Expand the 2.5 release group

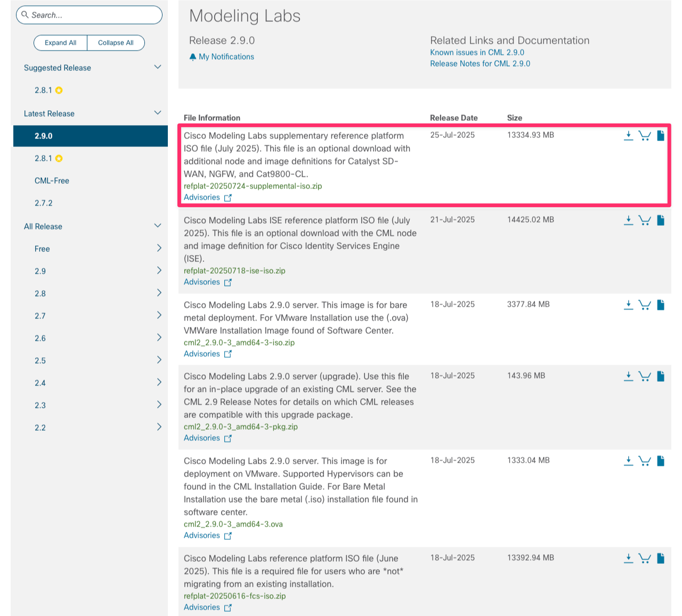tap(159, 360)
